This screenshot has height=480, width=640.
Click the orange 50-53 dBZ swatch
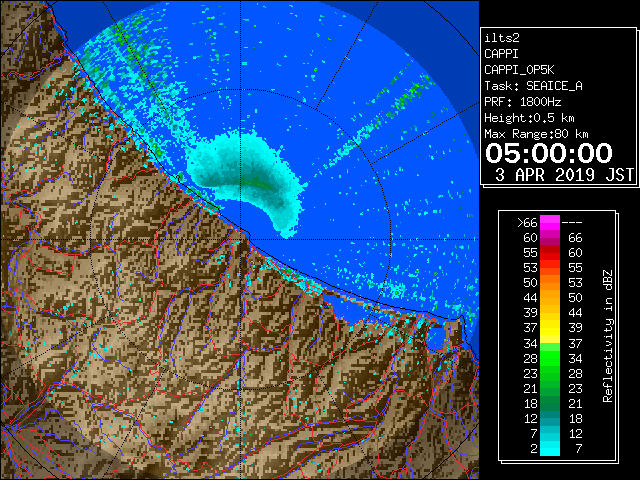pyautogui.click(x=550, y=282)
